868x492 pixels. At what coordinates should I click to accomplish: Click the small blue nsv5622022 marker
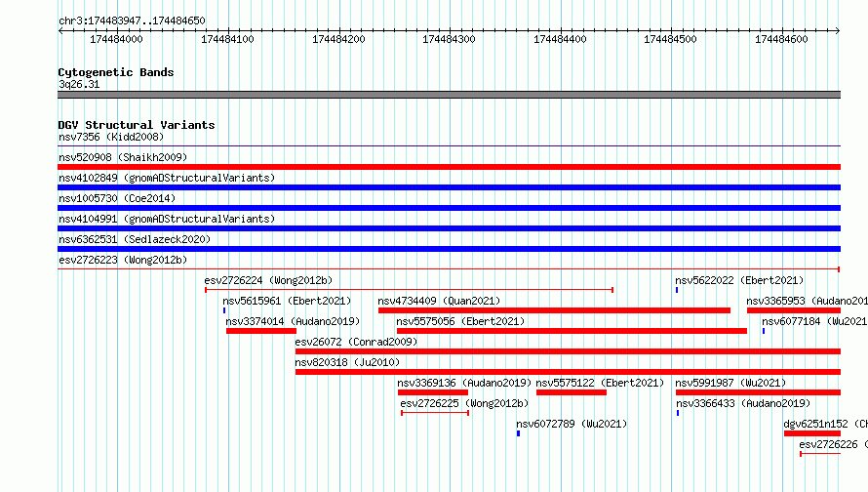677,290
